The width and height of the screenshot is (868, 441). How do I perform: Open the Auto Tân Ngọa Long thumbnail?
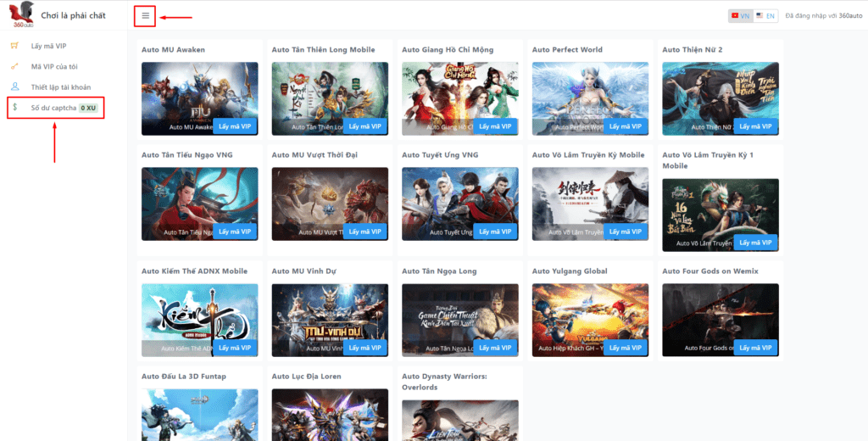[460, 321]
